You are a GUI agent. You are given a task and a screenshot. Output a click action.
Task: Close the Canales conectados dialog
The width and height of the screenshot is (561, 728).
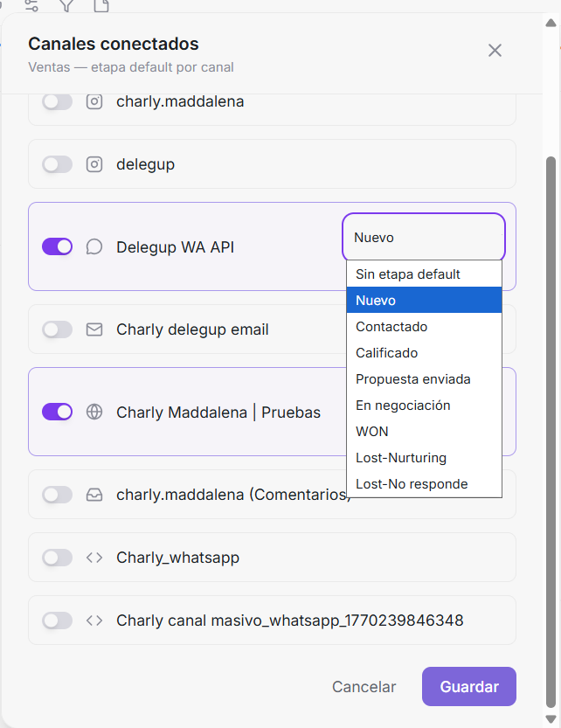(x=495, y=50)
